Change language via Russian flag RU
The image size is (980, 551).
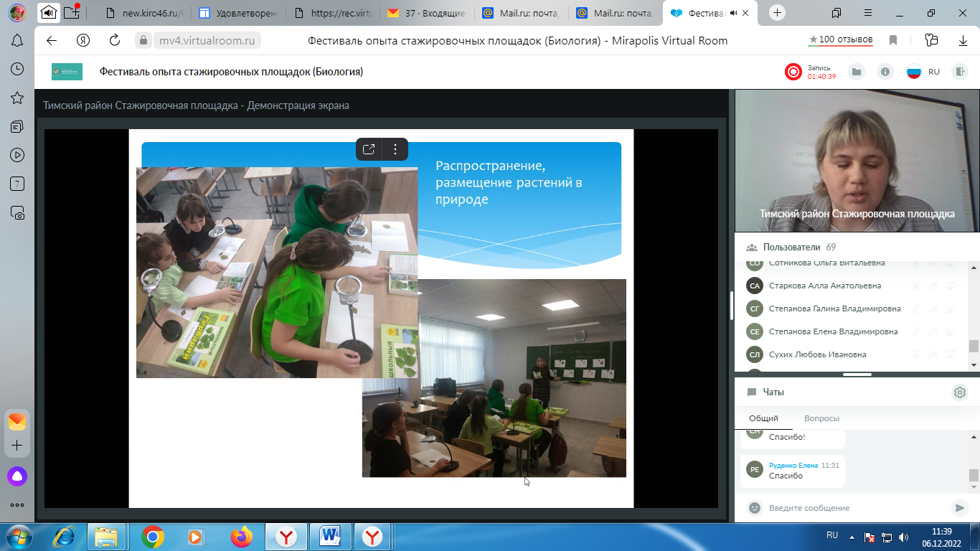pyautogui.click(x=923, y=72)
